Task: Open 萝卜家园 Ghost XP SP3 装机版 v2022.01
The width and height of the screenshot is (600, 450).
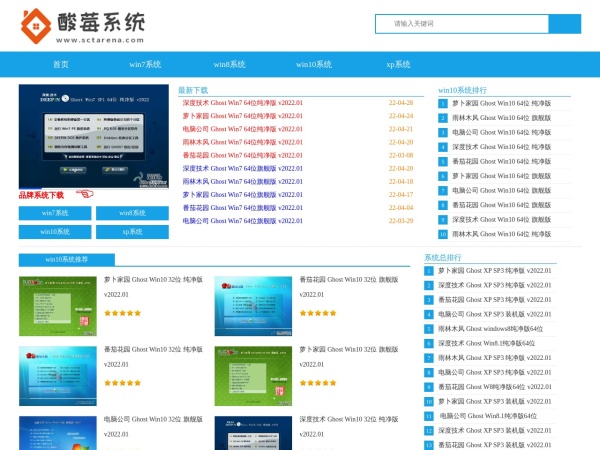Action: [495, 401]
